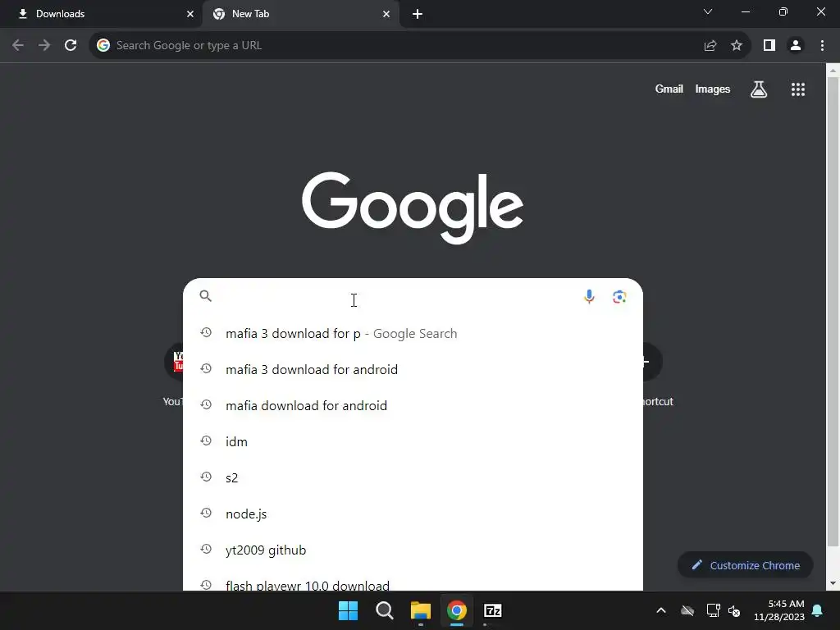Viewport: 840px width, 630px height.
Task: Select suggestion 'mafia 3 download for android'
Action: click(413, 370)
